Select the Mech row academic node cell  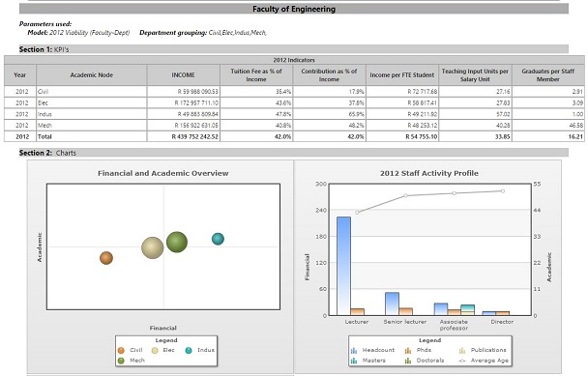click(x=92, y=126)
